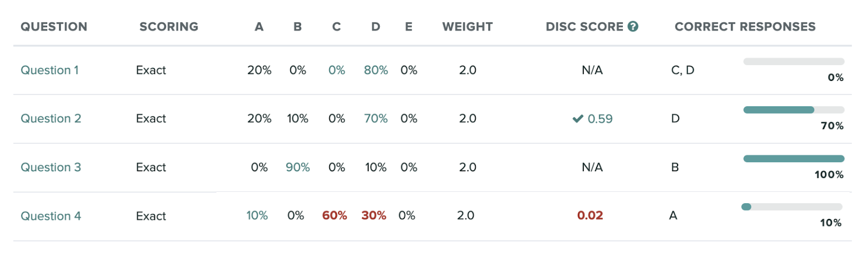868x264 pixels.
Task: Click the Disc Score help question-mark icon
Action: pos(633,27)
